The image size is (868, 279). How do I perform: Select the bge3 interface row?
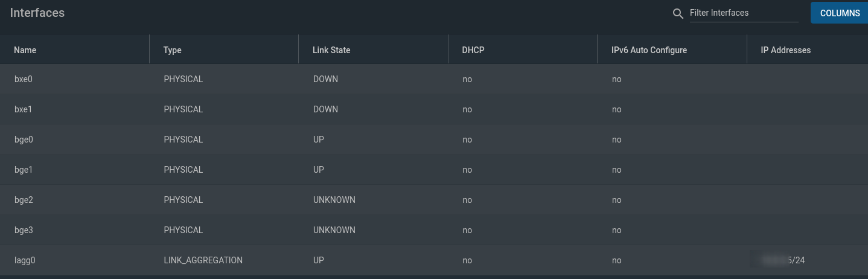coord(434,230)
